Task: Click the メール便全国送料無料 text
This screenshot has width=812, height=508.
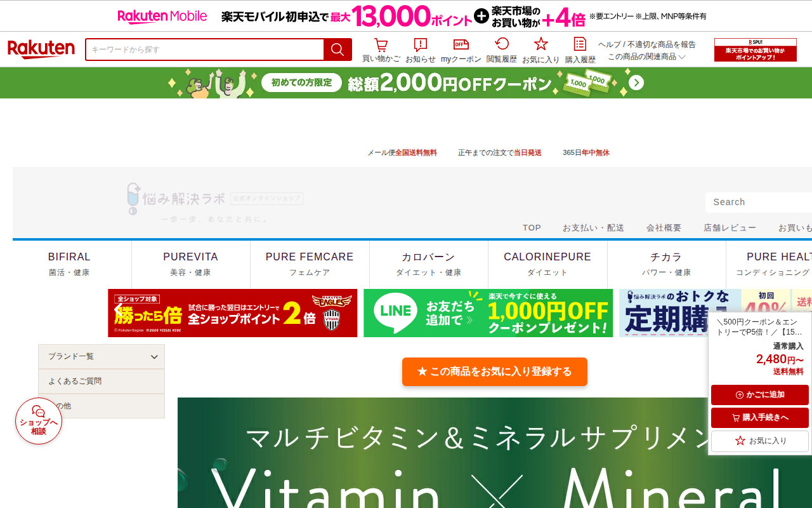Action: (402, 152)
